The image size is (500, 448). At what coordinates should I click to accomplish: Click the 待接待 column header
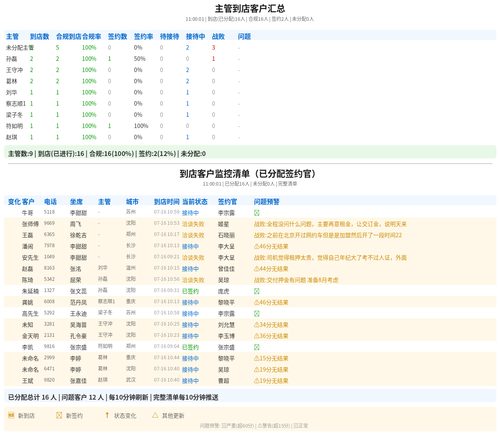click(169, 36)
